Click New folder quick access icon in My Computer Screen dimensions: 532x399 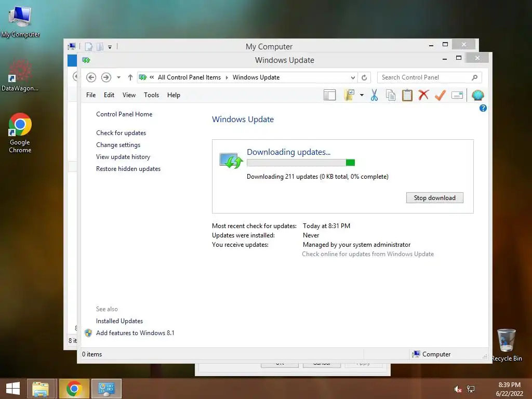100,46
